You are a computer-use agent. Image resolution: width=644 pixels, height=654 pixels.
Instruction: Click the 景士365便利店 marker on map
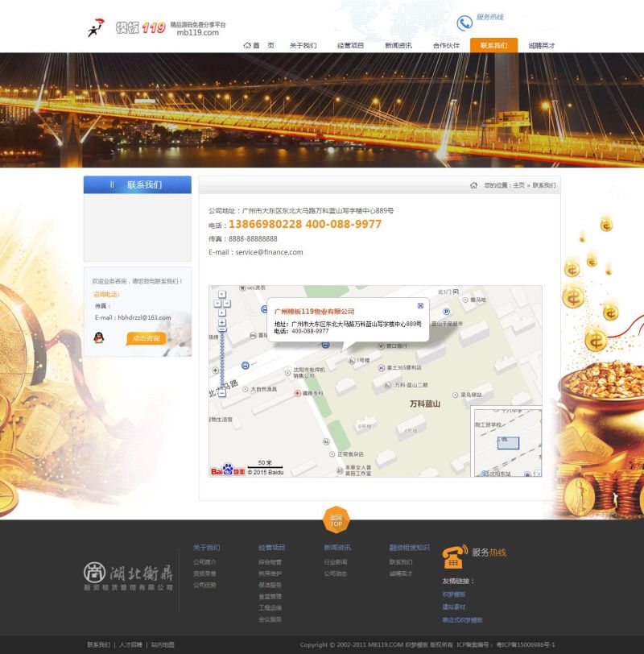coord(400,368)
